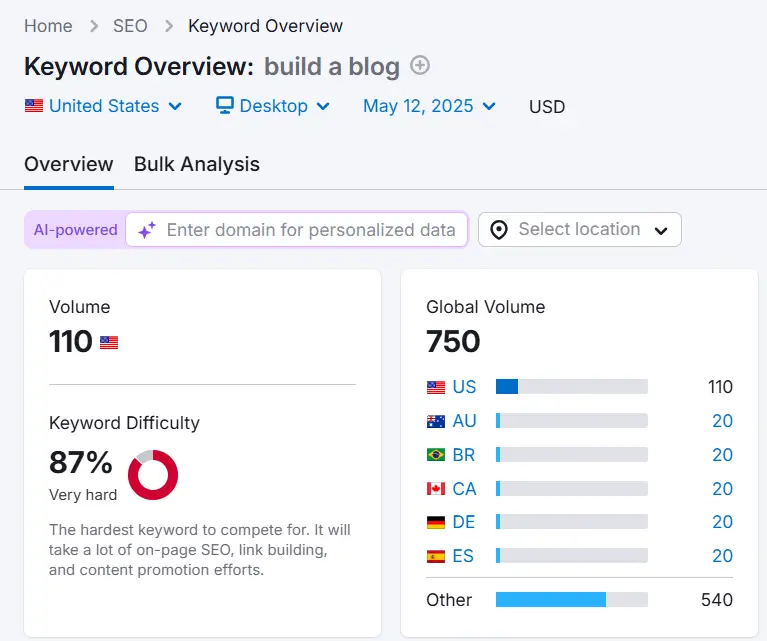This screenshot has height=641, width=767.
Task: Open the CA country link
Action: 464,488
